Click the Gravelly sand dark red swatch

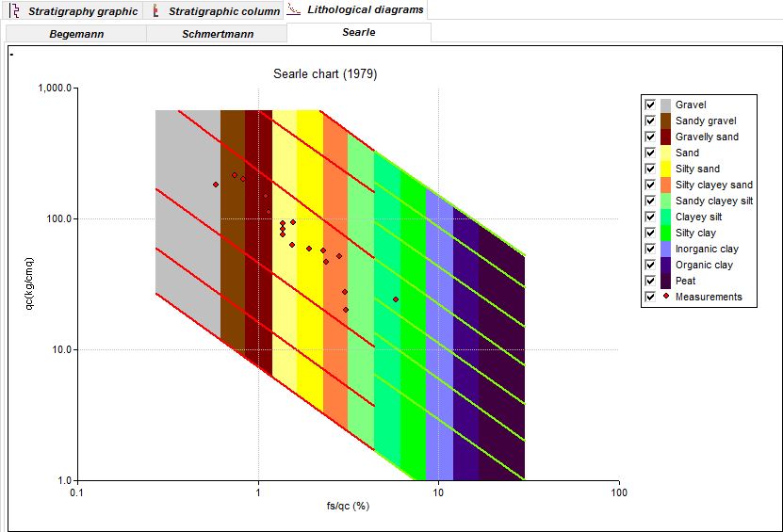(665, 137)
